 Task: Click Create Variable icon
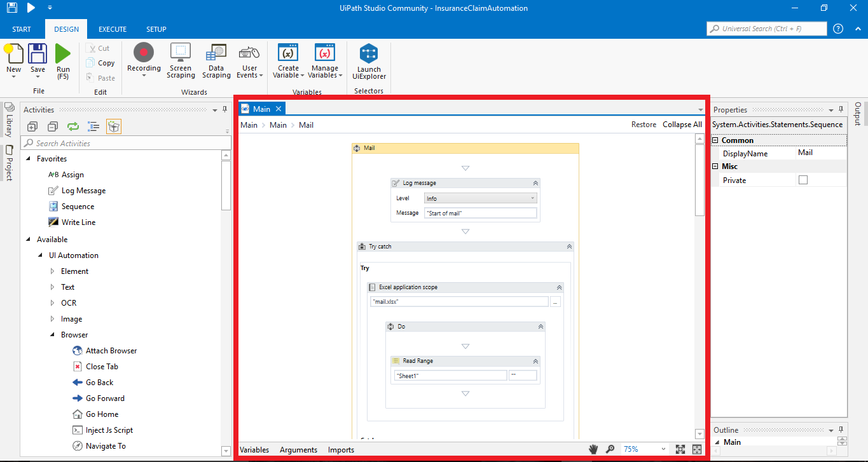289,53
